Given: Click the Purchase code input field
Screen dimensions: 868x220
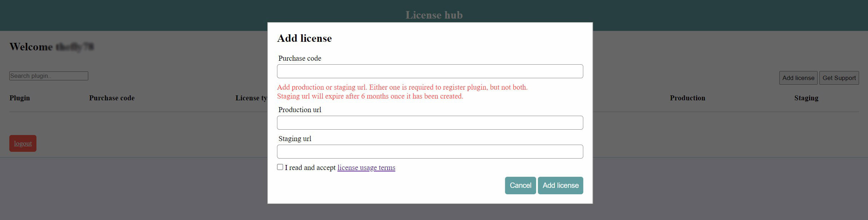Looking at the screenshot, I should point(430,71).
